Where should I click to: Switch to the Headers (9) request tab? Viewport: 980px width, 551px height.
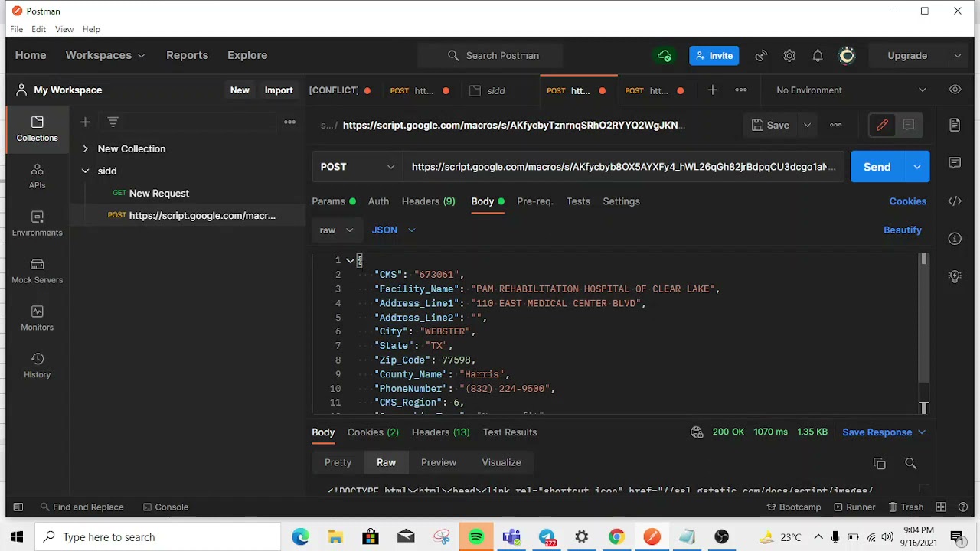tap(428, 201)
